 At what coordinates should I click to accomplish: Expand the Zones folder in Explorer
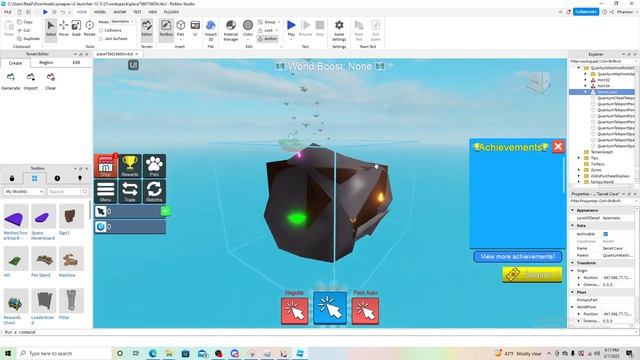click(x=579, y=170)
